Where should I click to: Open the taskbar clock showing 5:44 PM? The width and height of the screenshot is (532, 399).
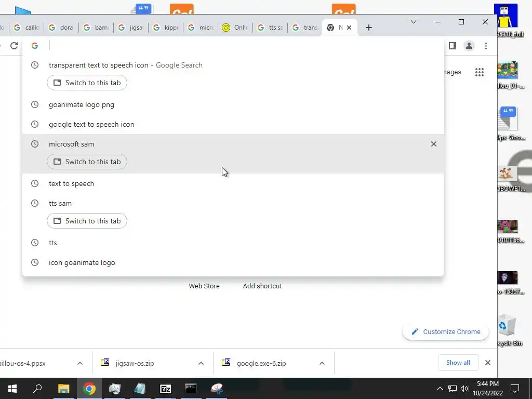pos(488,389)
